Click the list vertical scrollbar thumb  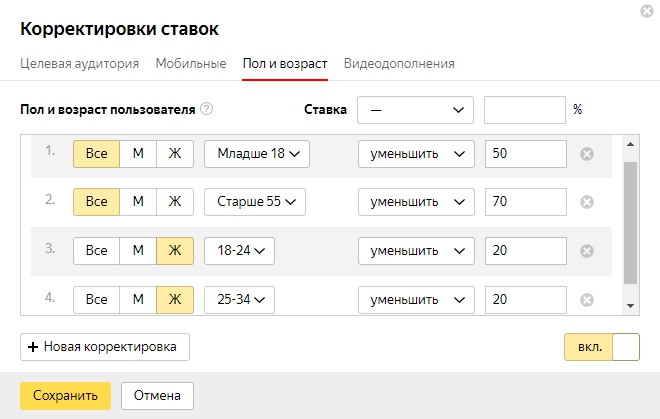pyautogui.click(x=630, y=223)
